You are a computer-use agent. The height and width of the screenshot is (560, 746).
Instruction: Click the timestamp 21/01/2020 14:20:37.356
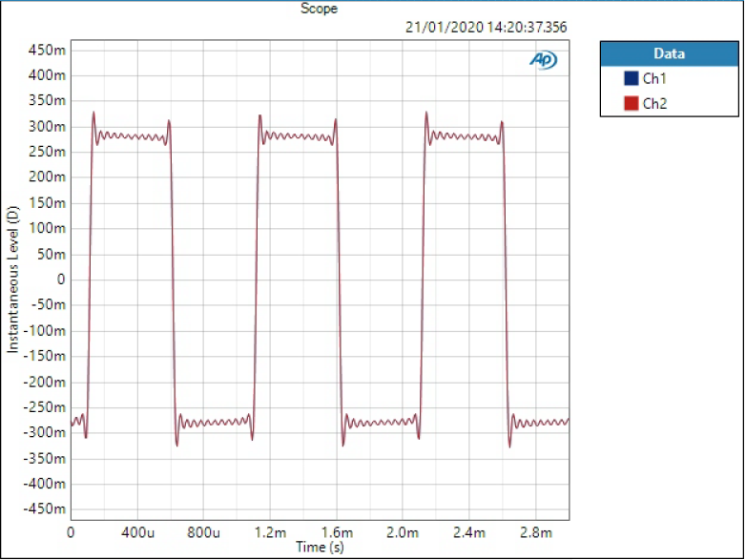pyautogui.click(x=486, y=27)
